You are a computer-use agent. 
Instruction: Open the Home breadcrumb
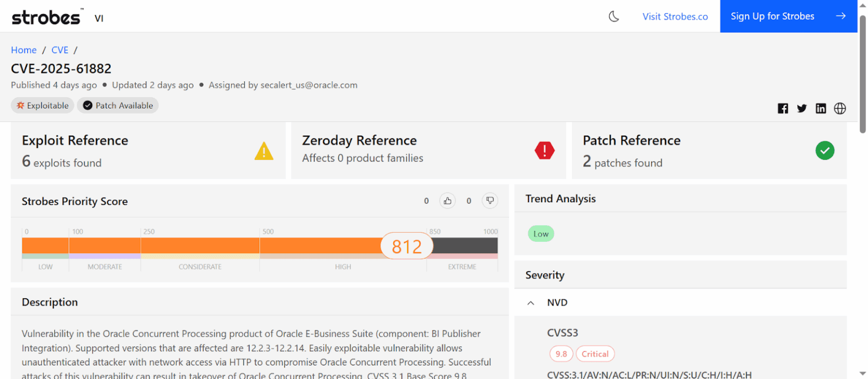pyautogui.click(x=24, y=50)
